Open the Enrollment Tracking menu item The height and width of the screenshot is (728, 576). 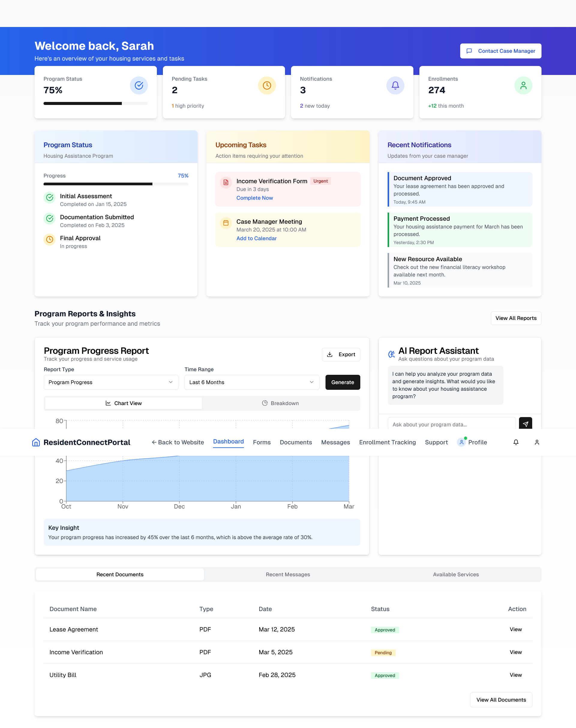[x=387, y=442]
